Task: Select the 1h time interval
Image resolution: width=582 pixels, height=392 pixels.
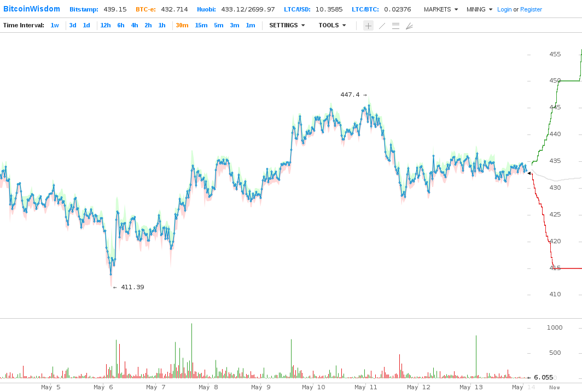Action: pos(162,26)
